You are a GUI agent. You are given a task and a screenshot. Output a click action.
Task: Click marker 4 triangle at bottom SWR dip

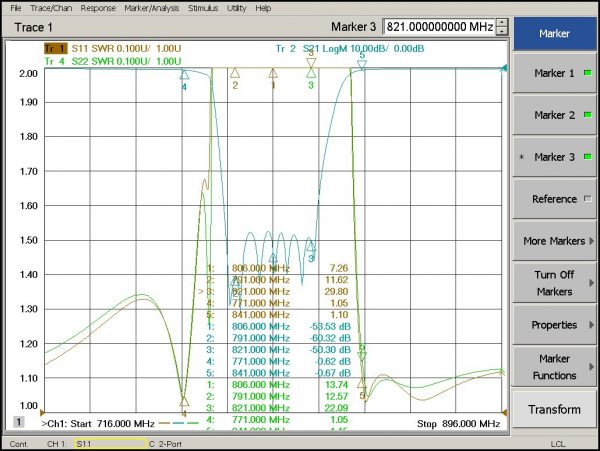(184, 401)
